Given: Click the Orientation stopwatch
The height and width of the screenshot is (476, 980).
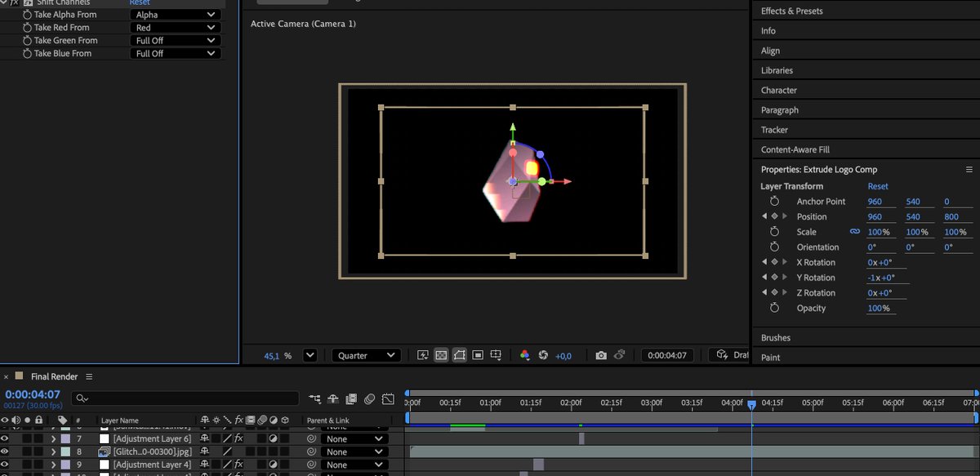Looking at the screenshot, I should 775,247.
